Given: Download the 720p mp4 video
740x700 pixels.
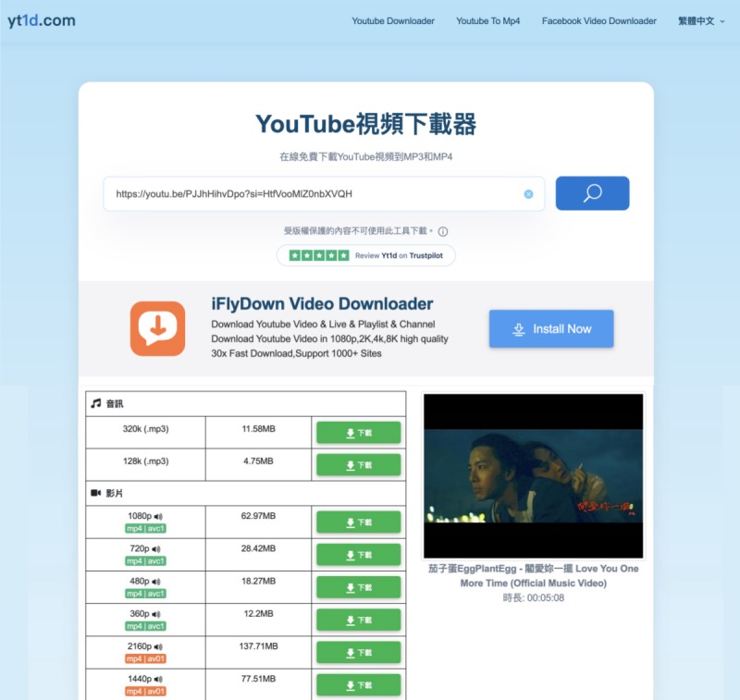Looking at the screenshot, I should (x=358, y=555).
